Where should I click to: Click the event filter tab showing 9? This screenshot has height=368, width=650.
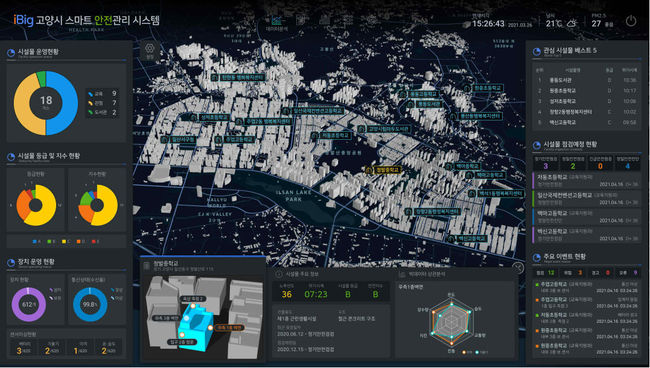[628, 273]
